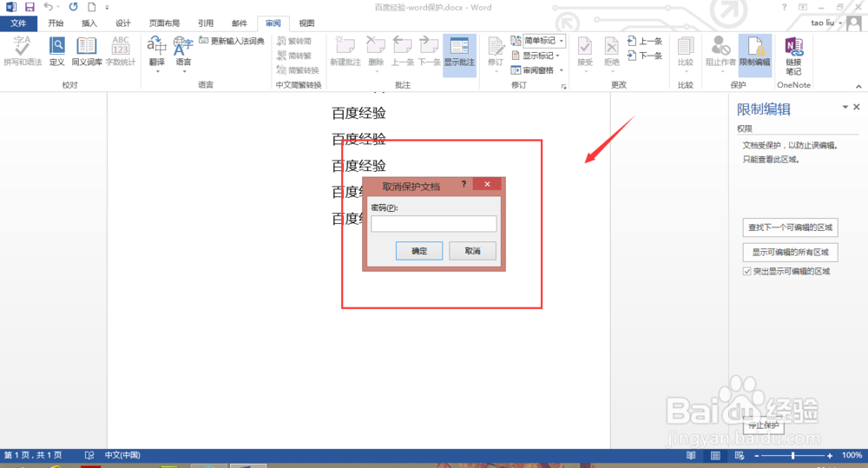Switch to 引用 tab
The image size is (868, 468).
pyautogui.click(x=206, y=23)
